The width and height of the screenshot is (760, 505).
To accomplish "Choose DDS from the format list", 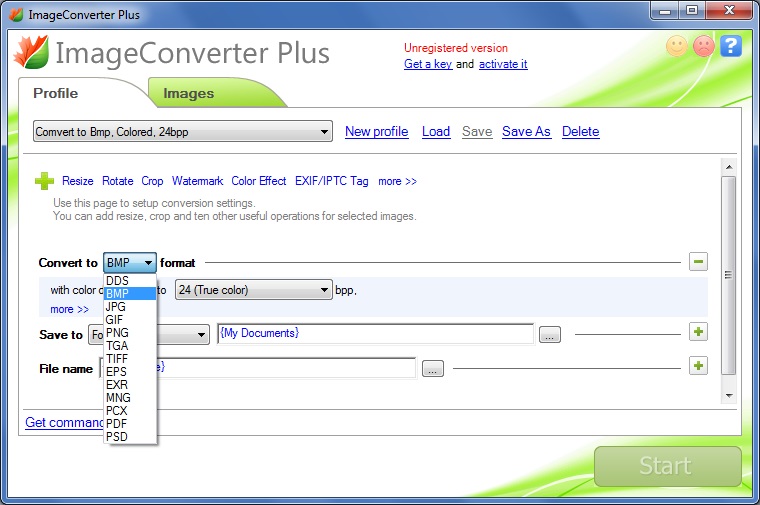I will tap(130, 281).
